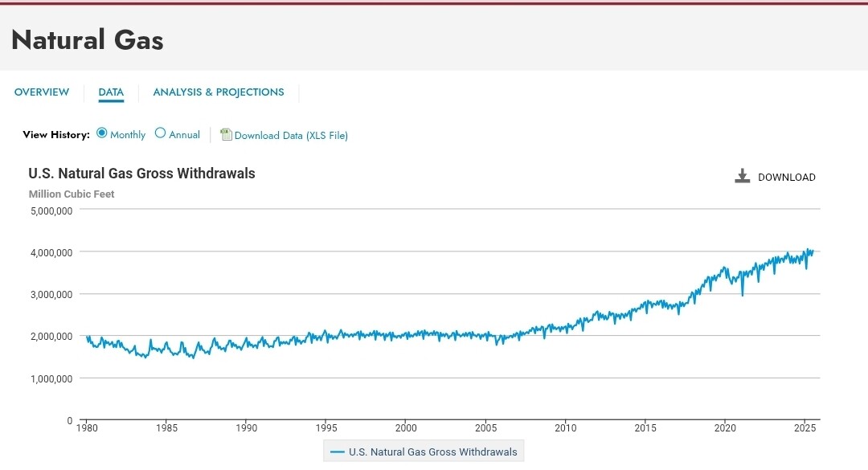
Task: Toggle the Gross Withdrawals legend label
Action: tap(433, 452)
